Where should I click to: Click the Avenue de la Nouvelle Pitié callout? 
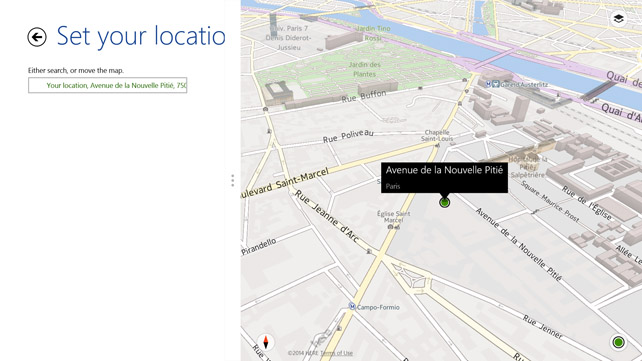pyautogui.click(x=444, y=178)
